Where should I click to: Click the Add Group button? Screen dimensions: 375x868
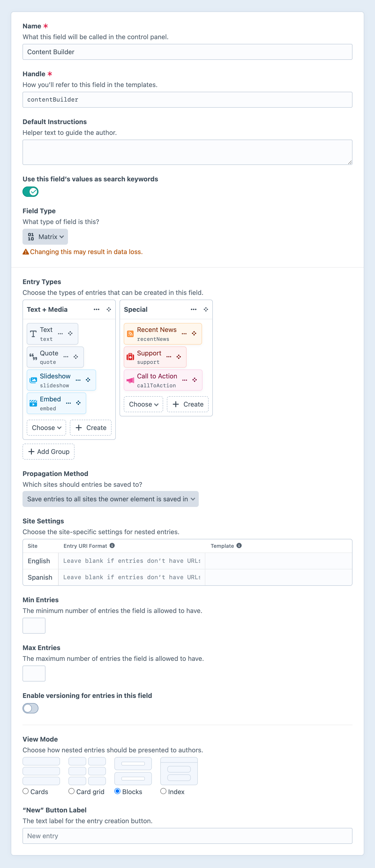(49, 452)
